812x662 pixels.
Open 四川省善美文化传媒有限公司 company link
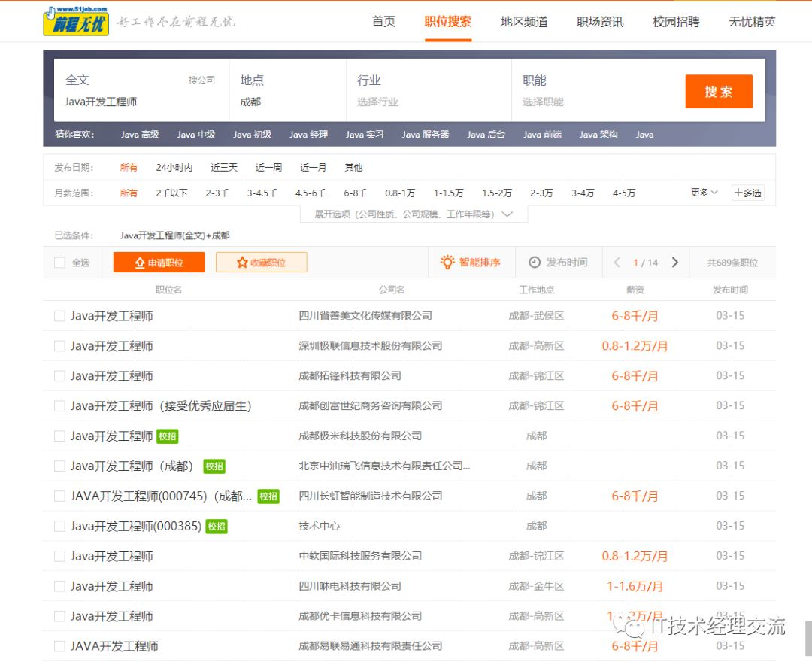[x=365, y=316]
